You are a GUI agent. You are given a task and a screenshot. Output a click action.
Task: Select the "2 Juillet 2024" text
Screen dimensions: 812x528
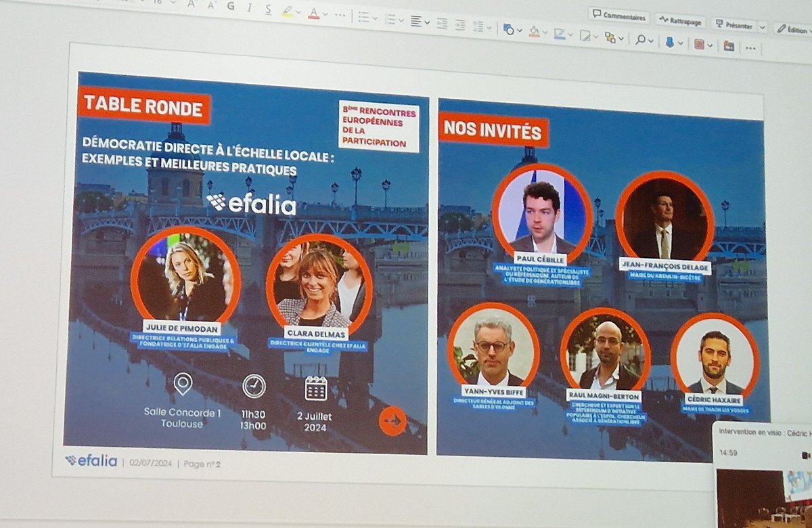(x=315, y=421)
